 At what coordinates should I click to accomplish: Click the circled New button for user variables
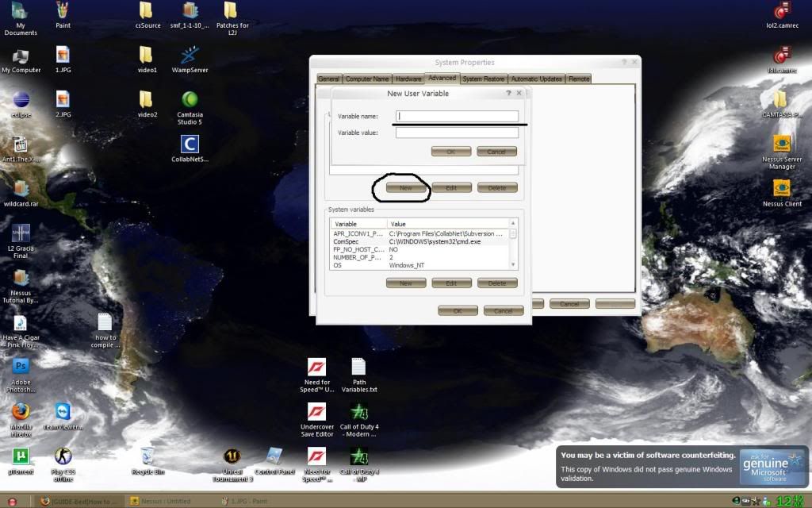point(406,188)
